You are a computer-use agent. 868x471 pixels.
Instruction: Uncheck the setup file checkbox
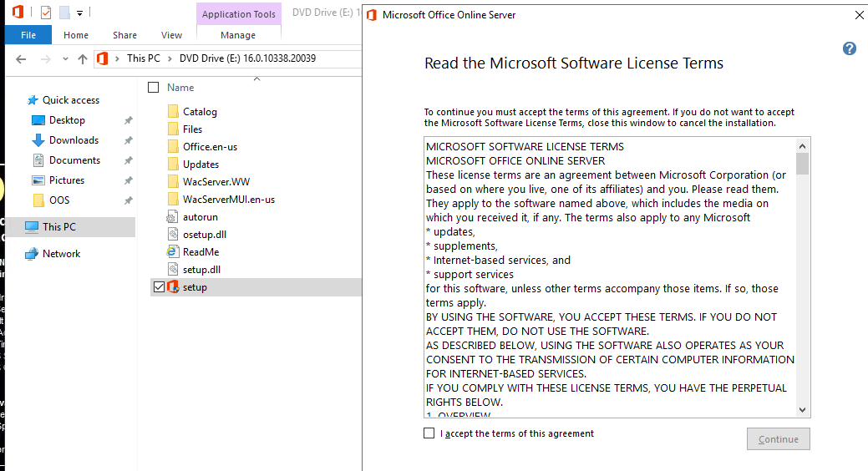pyautogui.click(x=159, y=286)
